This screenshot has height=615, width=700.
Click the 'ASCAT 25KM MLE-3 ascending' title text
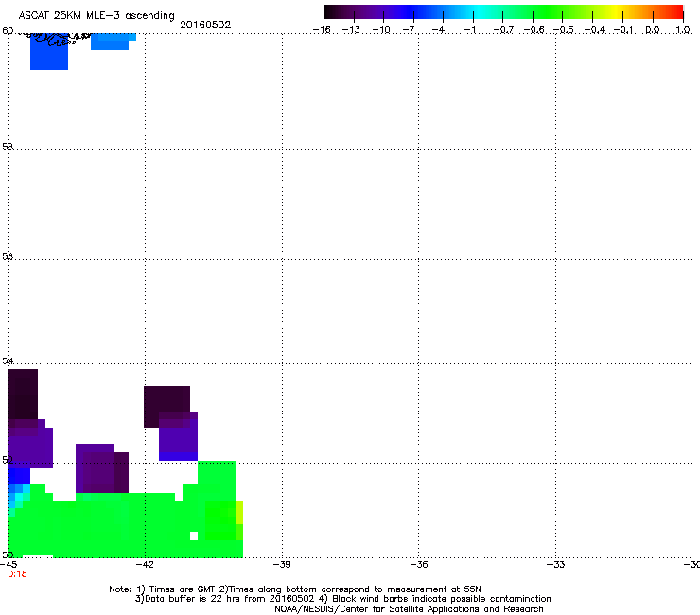pos(96,16)
